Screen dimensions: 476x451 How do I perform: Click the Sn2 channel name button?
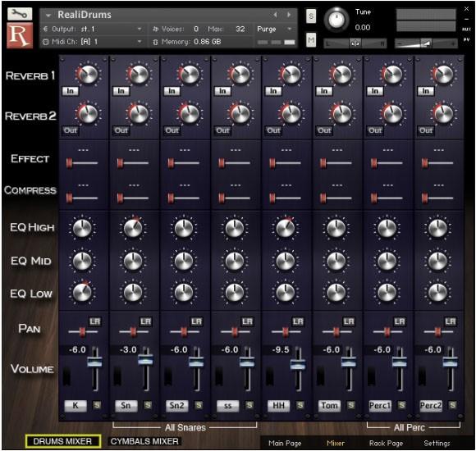tap(176, 406)
